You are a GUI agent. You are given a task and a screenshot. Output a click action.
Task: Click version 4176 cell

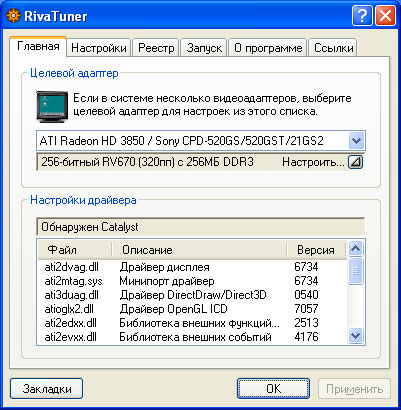(306, 337)
